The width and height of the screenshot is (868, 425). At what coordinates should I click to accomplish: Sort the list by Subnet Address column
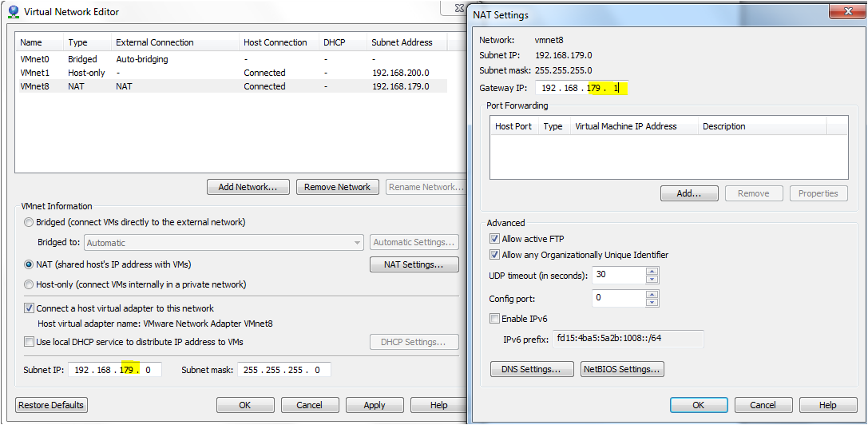[x=402, y=42]
